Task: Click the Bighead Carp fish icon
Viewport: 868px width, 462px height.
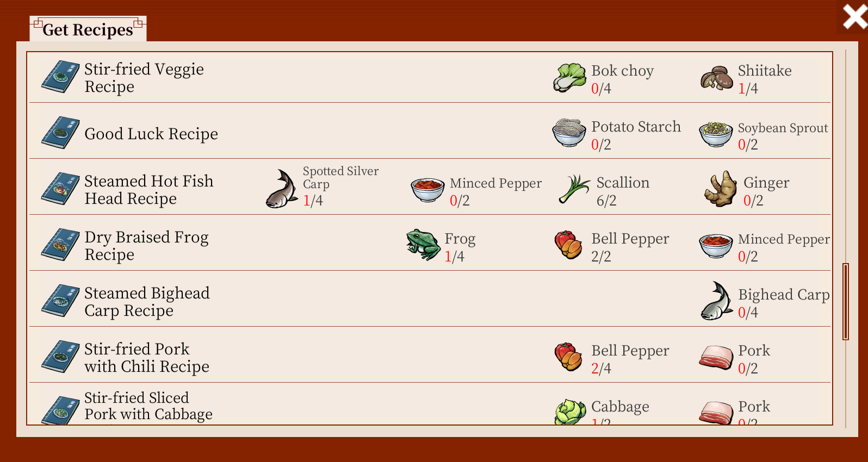Action: click(717, 301)
